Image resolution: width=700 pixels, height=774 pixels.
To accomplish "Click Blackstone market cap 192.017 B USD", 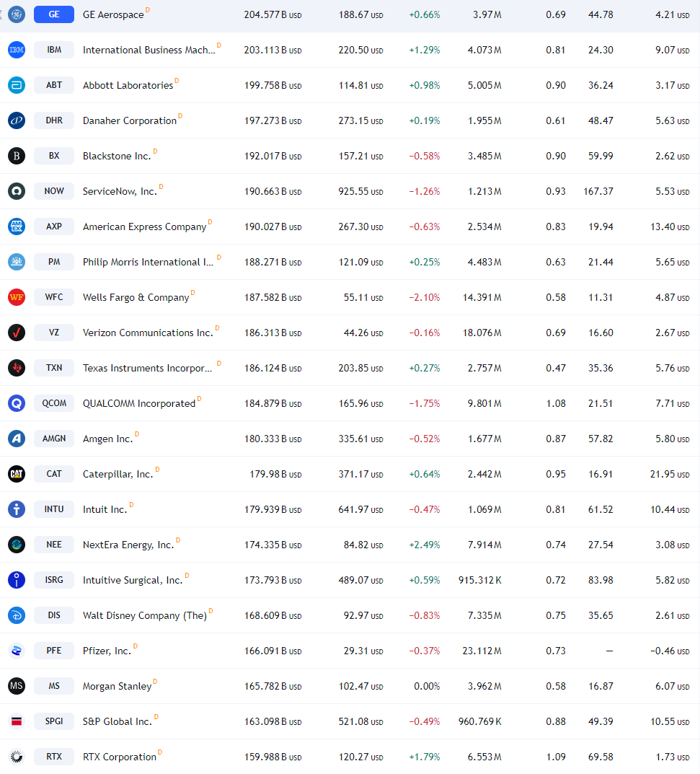I will 273,156.
